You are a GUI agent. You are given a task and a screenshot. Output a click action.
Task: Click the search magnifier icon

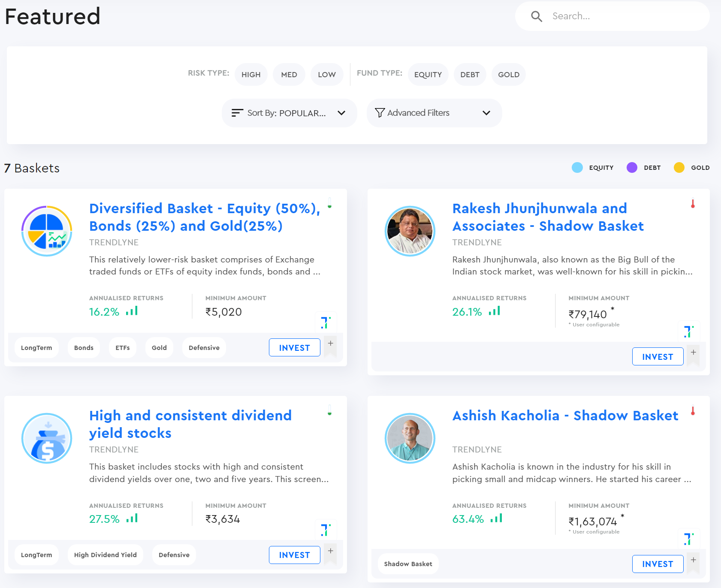pyautogui.click(x=537, y=16)
